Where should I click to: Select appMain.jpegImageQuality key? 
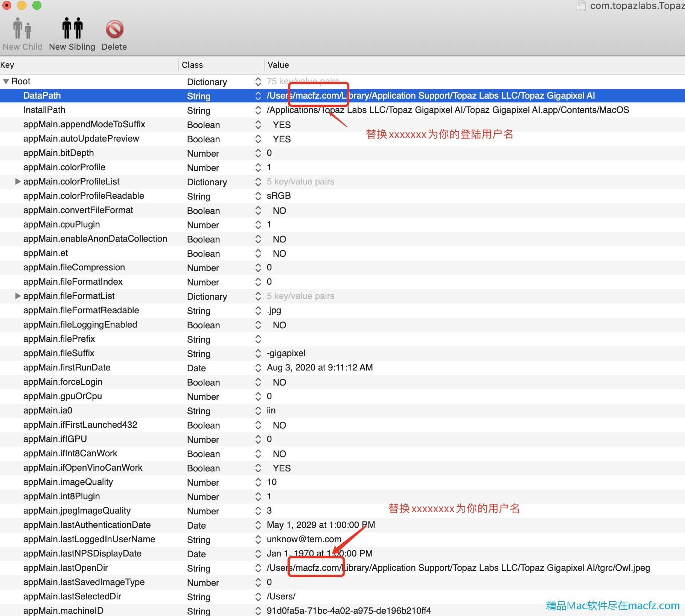(77, 511)
